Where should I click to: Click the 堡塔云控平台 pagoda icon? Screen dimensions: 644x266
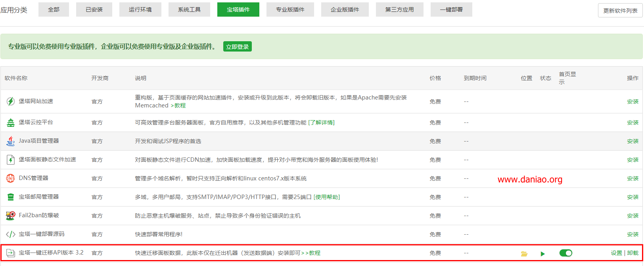tap(11, 122)
